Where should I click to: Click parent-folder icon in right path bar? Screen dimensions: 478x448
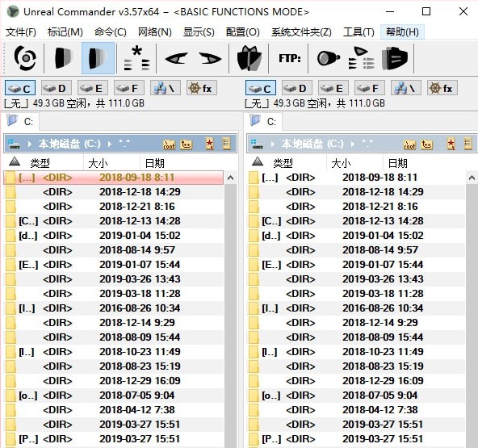pyautogui.click(x=426, y=144)
